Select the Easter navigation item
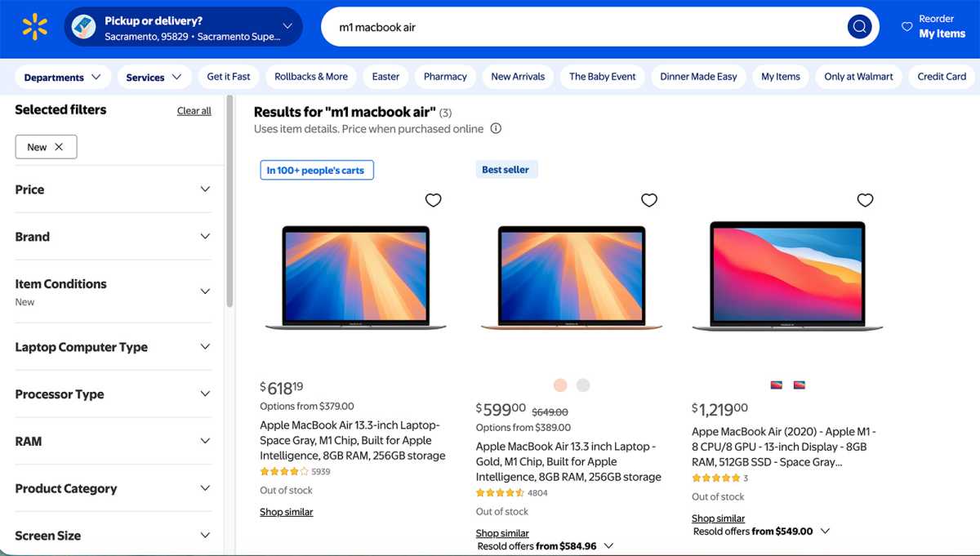The height and width of the screenshot is (556, 980). [x=385, y=76]
